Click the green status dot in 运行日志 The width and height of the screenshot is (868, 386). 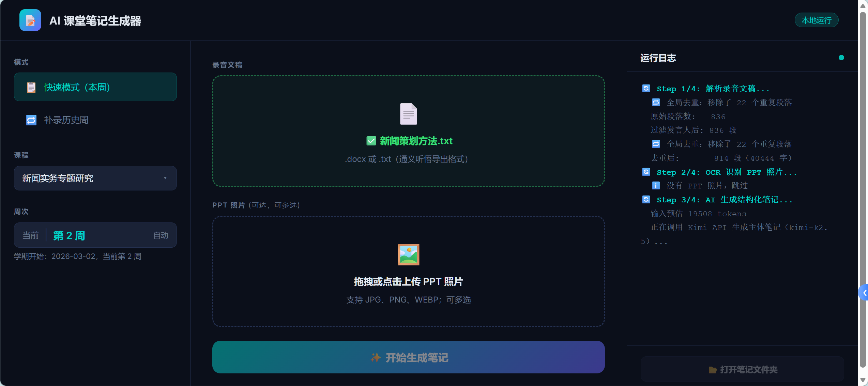[842, 57]
